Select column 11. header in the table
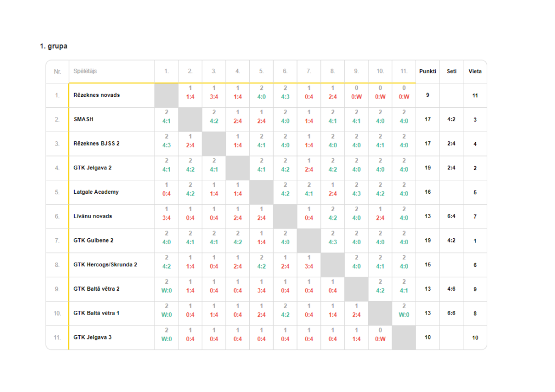Viewport: 555px width, 392px height. 404,71
